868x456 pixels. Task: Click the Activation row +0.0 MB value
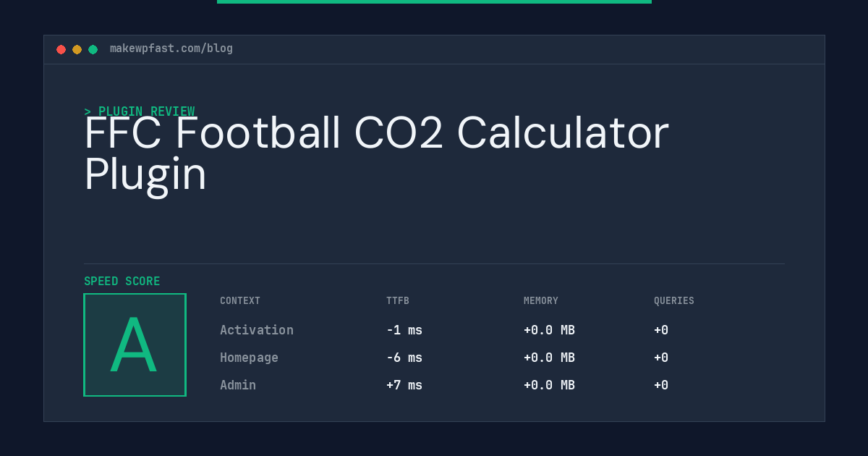[549, 330]
